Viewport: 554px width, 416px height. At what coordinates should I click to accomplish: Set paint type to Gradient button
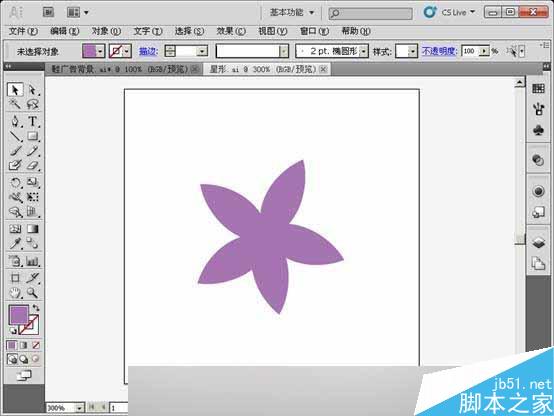click(x=24, y=345)
